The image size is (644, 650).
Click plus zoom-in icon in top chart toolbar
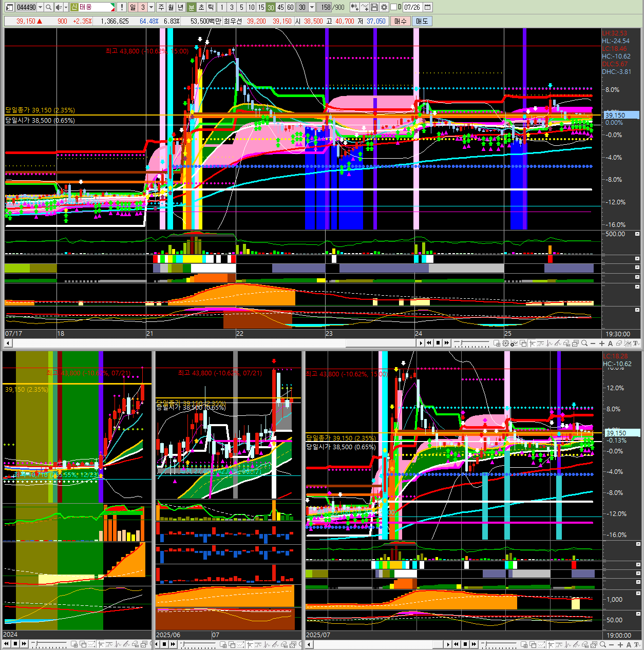click(x=601, y=343)
